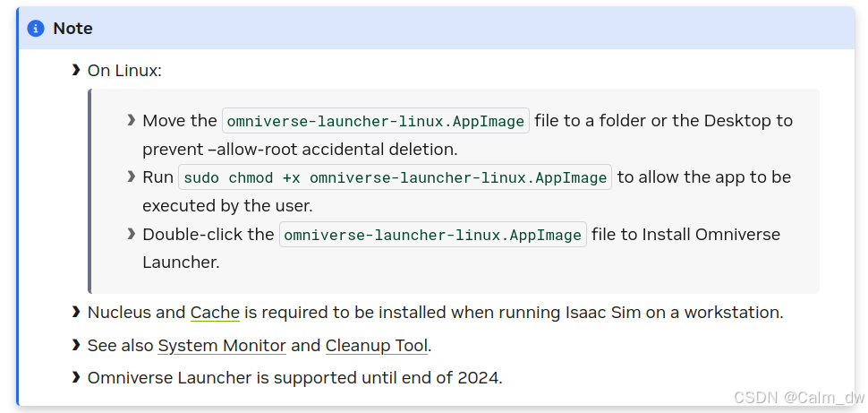Click the gray left border of the Linux block
Image resolution: width=868 pixels, height=413 pixels.
(x=90, y=191)
